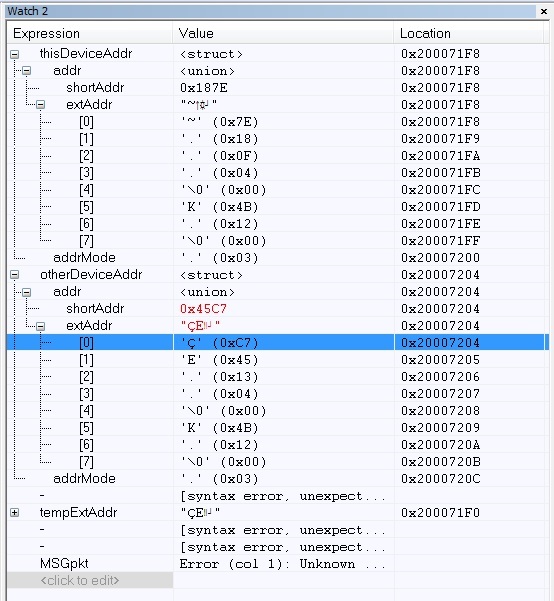Select addrMode row at location 0x2000720C
Image resolution: width=554 pixels, height=601 pixels.
(276, 479)
